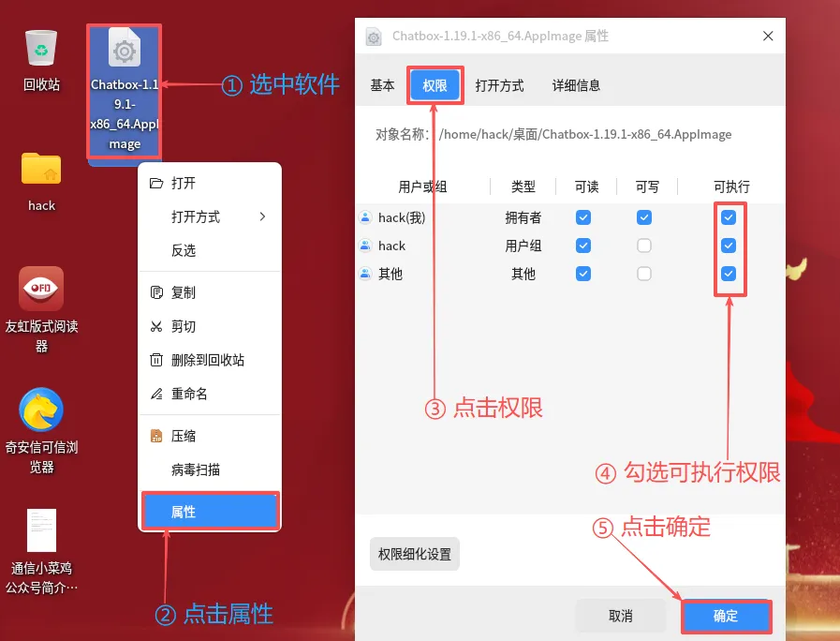Image resolution: width=840 pixels, height=641 pixels.
Task: Toggle executable checkbox for hack 用户组
Action: [728, 246]
